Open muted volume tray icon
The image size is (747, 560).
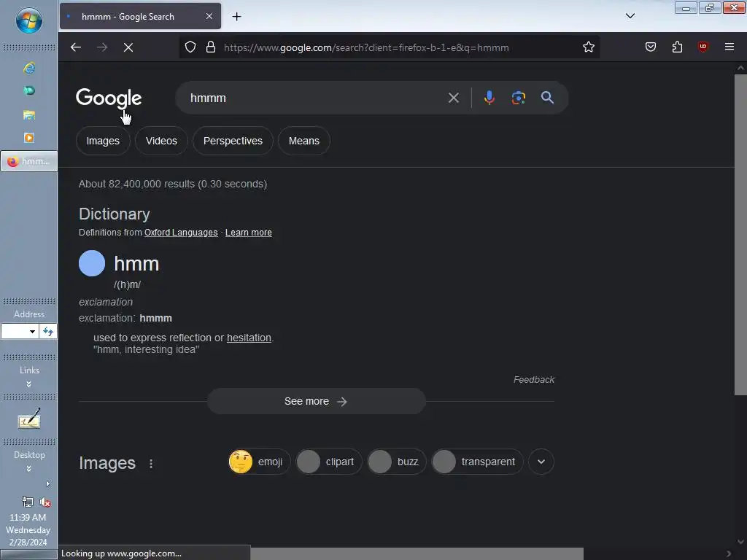(45, 502)
